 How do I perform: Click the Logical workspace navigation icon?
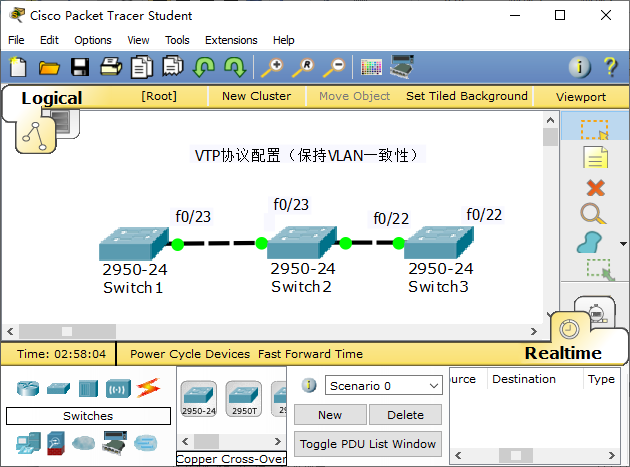pyautogui.click(x=35, y=136)
